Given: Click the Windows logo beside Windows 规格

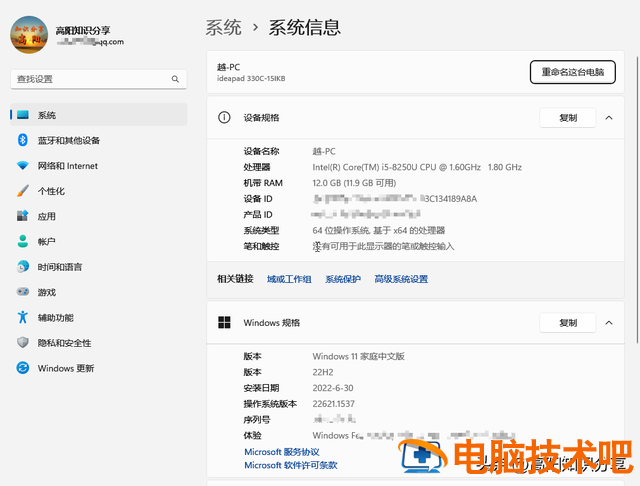Looking at the screenshot, I should tap(224, 322).
